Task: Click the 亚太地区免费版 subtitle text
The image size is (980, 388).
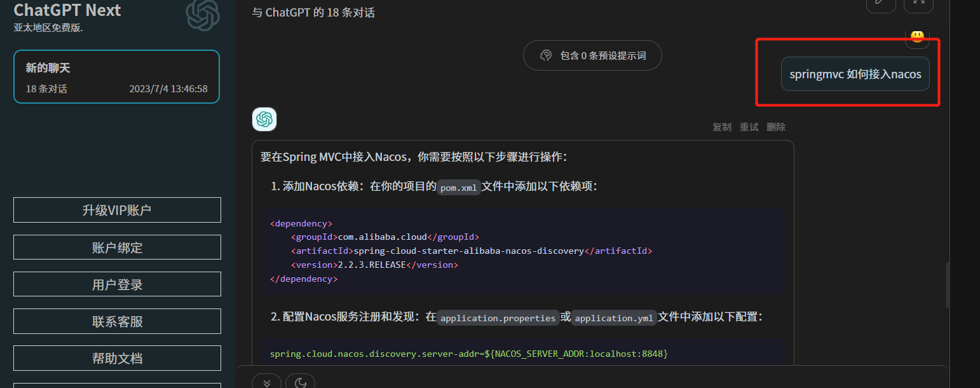Action: 48,28
